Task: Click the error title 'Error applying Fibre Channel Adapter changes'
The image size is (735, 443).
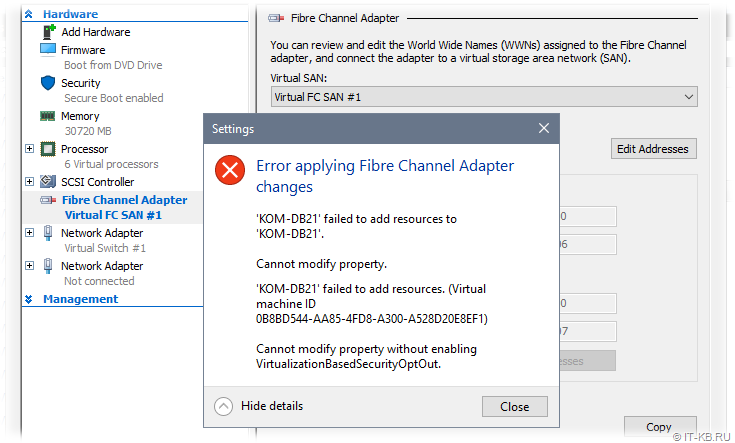Action: (385, 176)
